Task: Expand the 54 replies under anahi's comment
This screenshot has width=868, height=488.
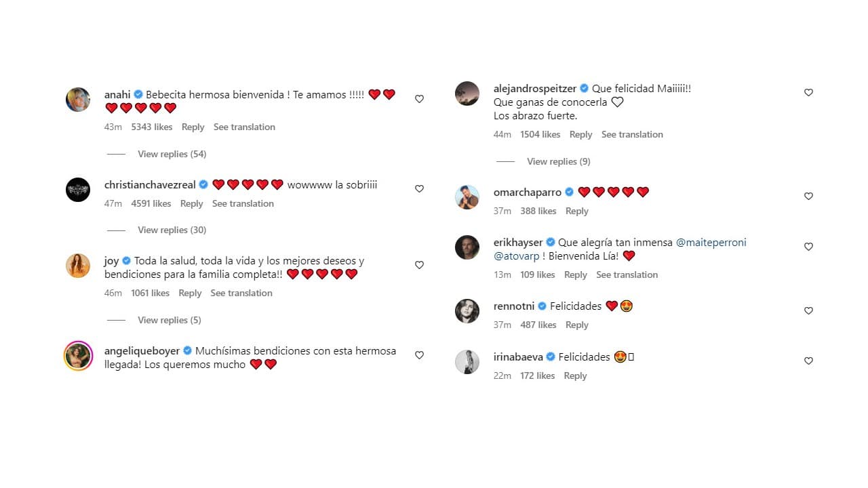Action: [172, 154]
